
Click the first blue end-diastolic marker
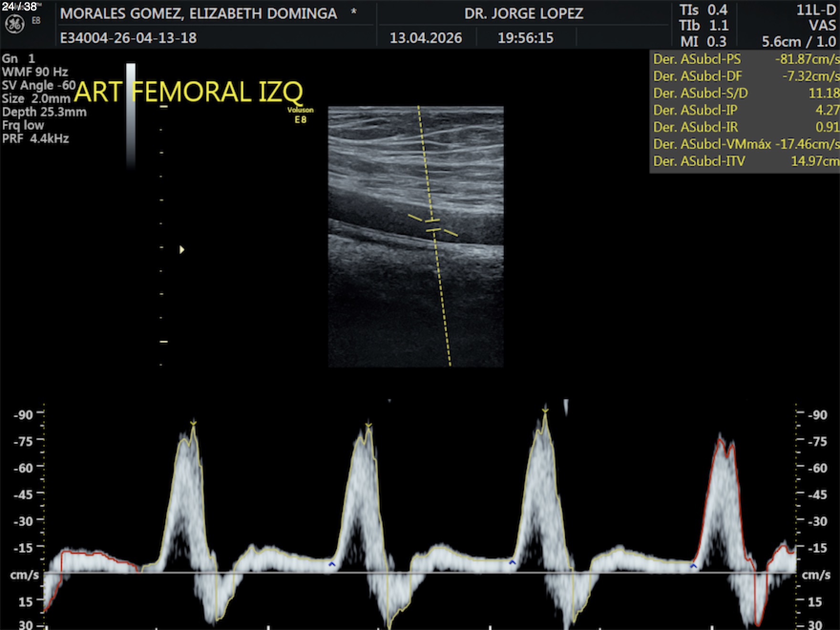(x=332, y=565)
